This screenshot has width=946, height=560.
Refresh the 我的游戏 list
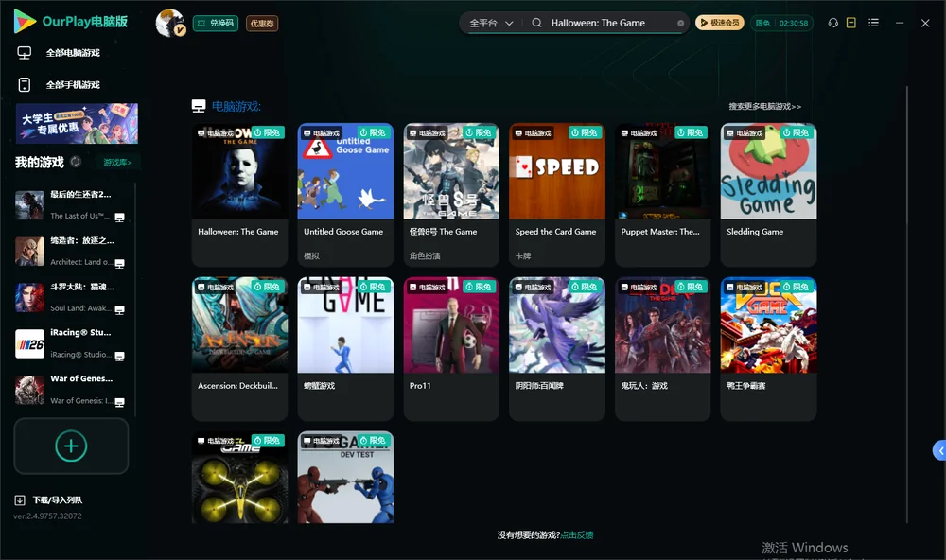coord(76,162)
